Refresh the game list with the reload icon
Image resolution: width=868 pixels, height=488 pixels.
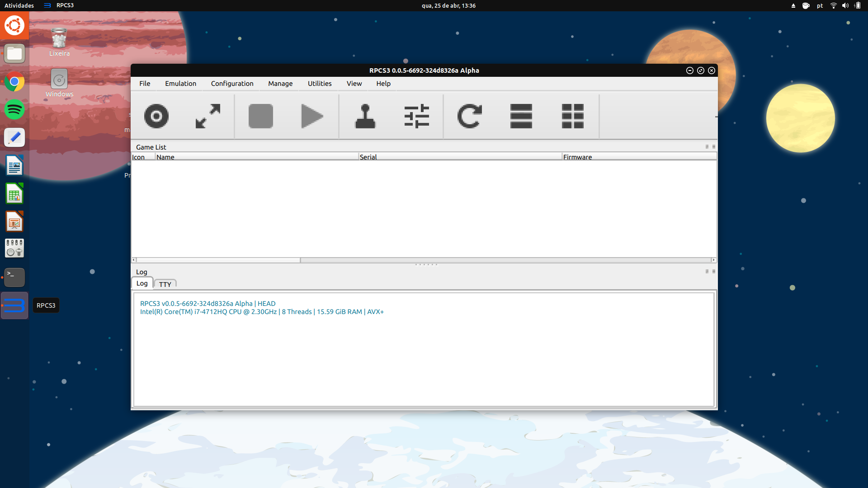(x=469, y=116)
